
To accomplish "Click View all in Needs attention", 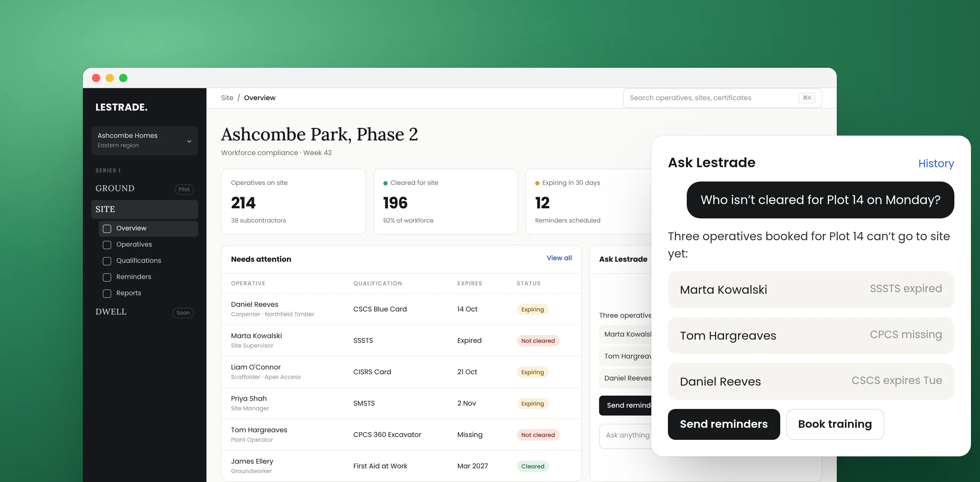I will point(559,258).
